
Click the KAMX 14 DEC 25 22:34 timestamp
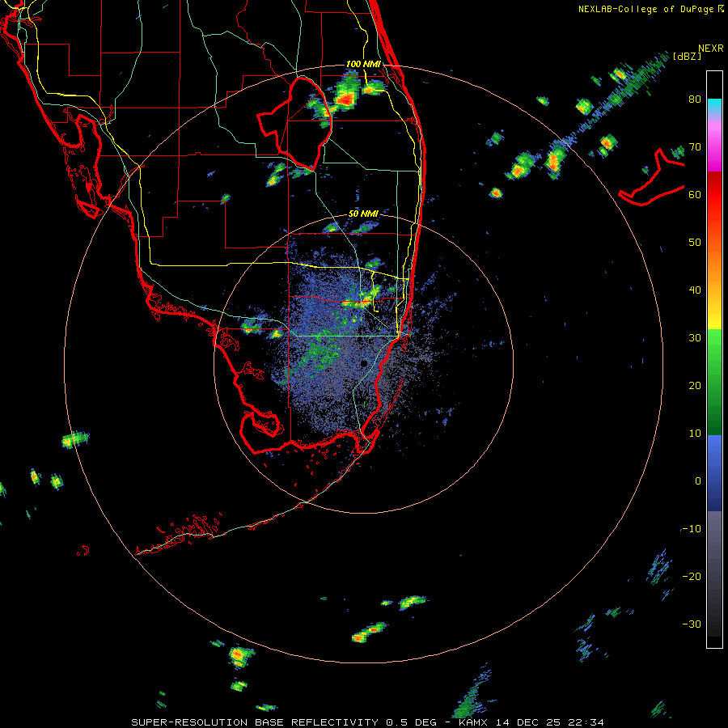(x=531, y=722)
